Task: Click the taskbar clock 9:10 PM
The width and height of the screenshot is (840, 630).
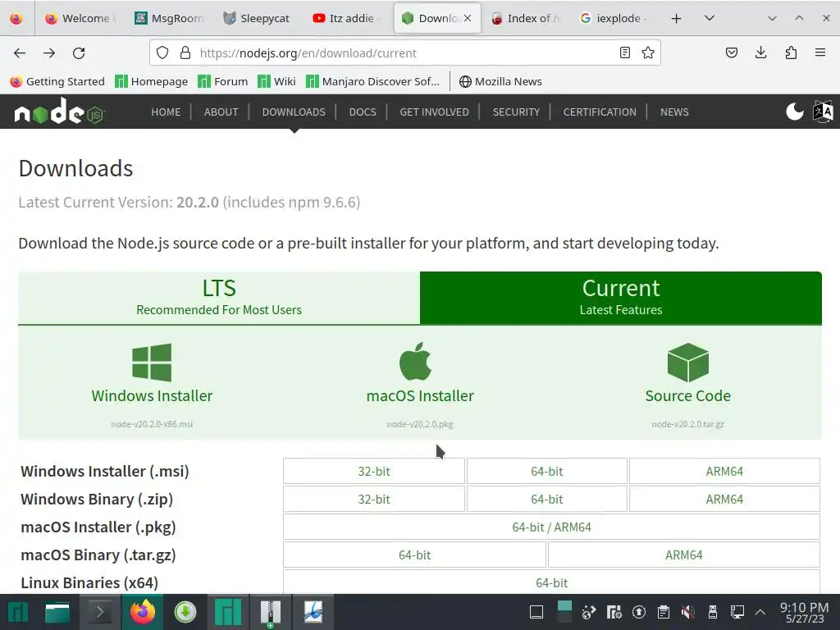Action: [x=804, y=612]
